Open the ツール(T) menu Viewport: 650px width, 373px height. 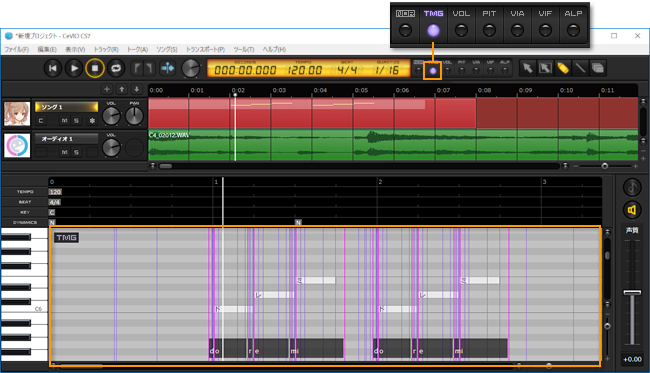click(x=244, y=49)
